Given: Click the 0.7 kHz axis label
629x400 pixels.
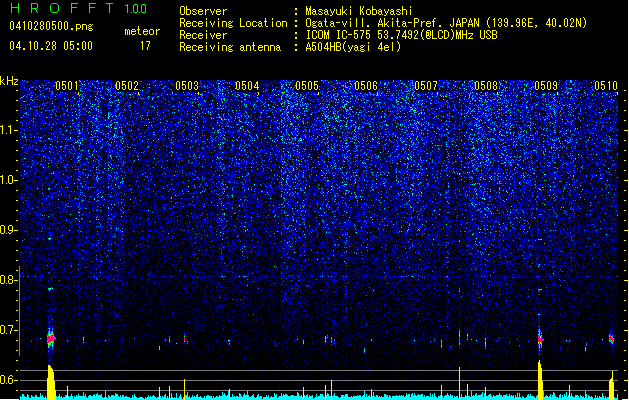Looking at the screenshot, I should [x=8, y=330].
